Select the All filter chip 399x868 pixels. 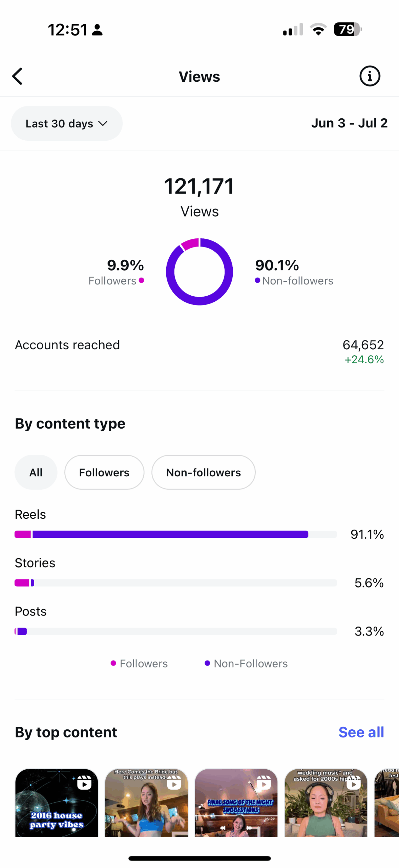coord(36,472)
